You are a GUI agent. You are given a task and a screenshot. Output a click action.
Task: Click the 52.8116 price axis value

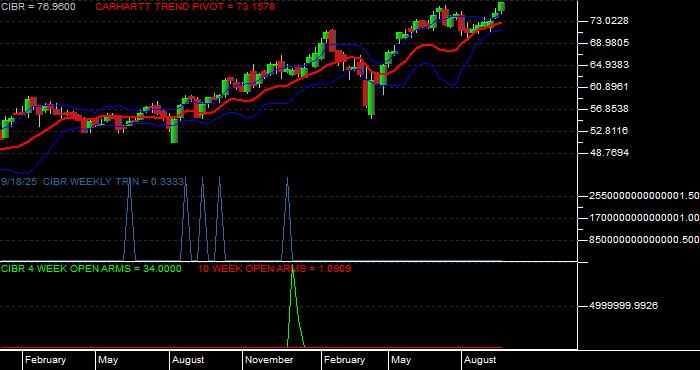click(610, 131)
